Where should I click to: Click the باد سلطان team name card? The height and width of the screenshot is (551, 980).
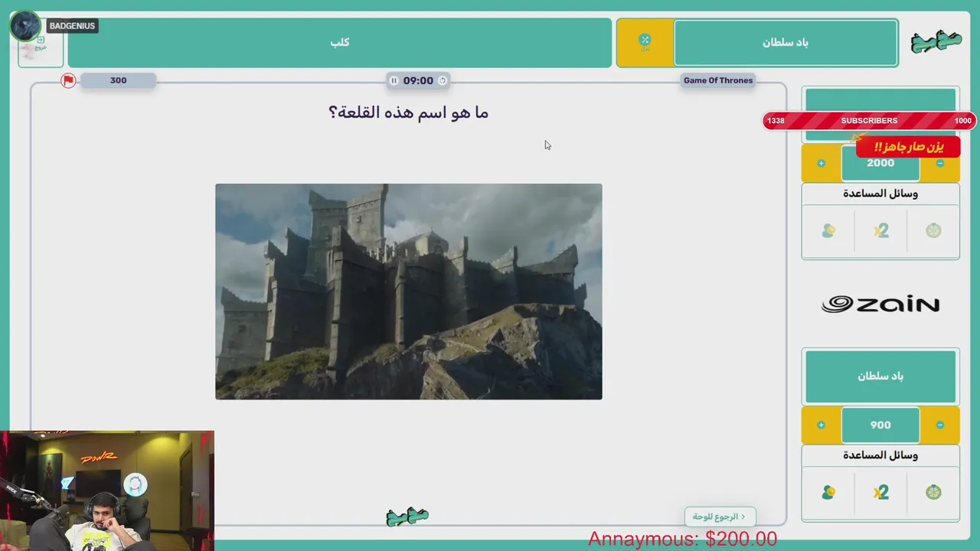[x=880, y=376]
